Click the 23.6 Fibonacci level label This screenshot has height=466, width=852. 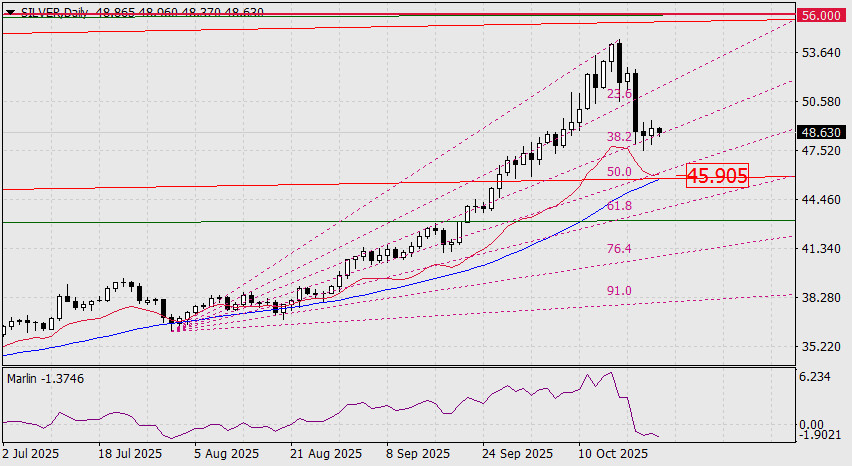(x=619, y=94)
